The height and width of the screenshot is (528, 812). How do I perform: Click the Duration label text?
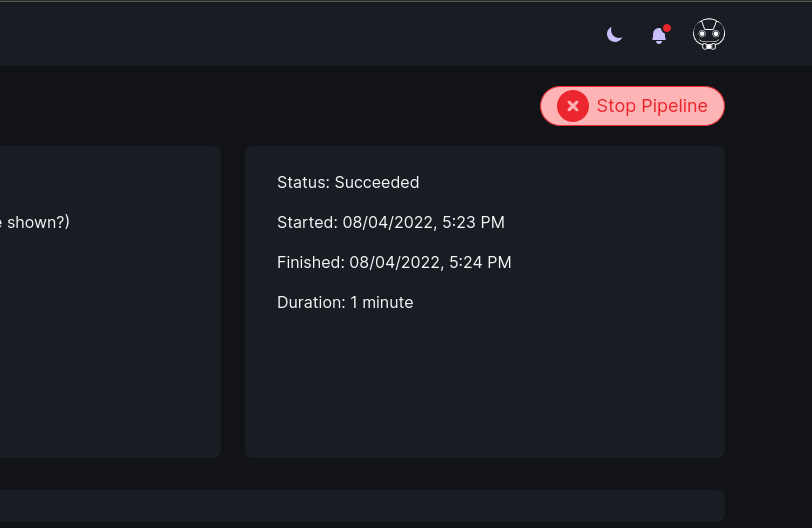point(311,302)
